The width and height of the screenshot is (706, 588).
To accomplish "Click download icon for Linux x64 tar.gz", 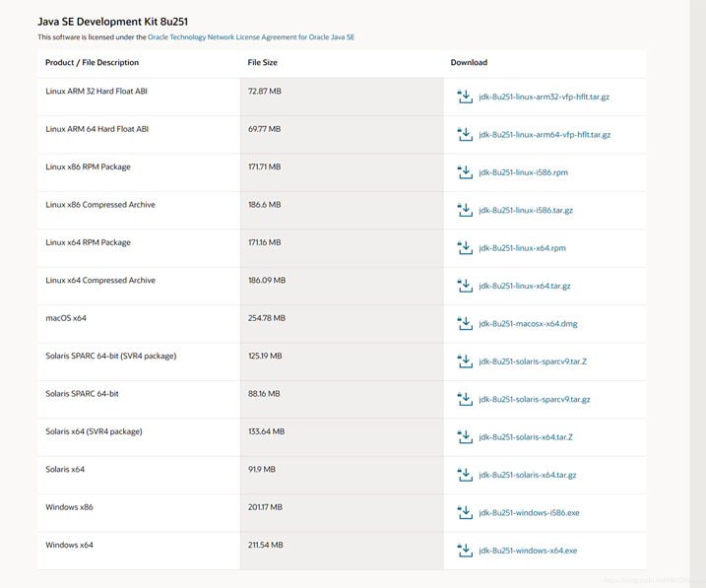I will point(465,286).
